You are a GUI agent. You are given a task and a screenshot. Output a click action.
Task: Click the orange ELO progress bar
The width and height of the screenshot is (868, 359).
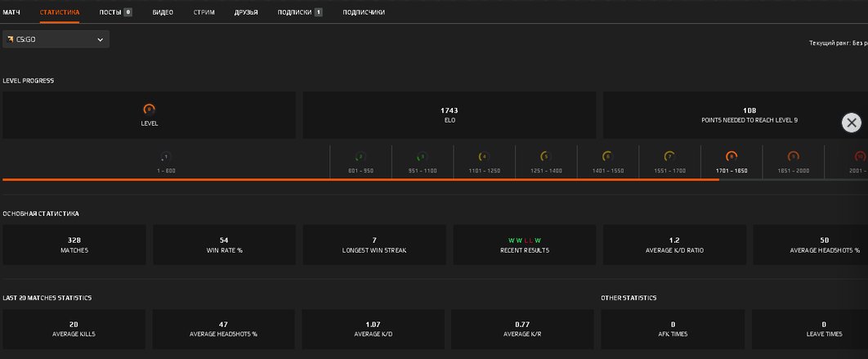[x=360, y=180]
